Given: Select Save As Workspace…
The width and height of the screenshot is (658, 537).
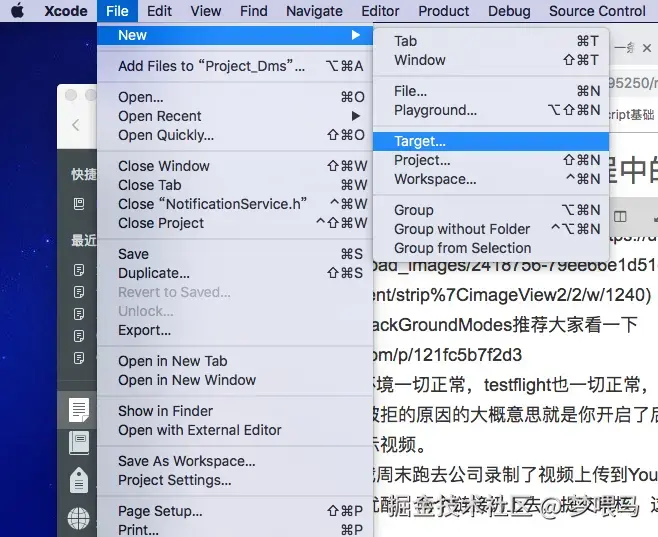Looking at the screenshot, I should 235,461.
